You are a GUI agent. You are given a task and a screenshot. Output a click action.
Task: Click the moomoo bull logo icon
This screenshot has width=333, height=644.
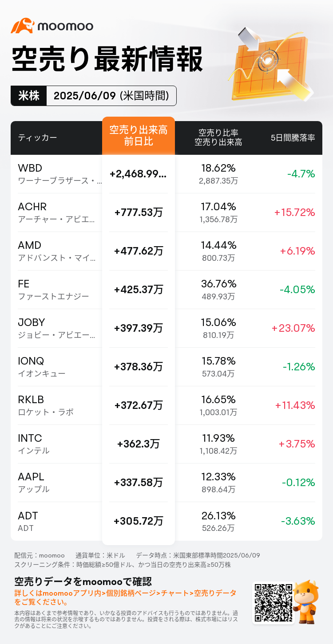[23, 26]
